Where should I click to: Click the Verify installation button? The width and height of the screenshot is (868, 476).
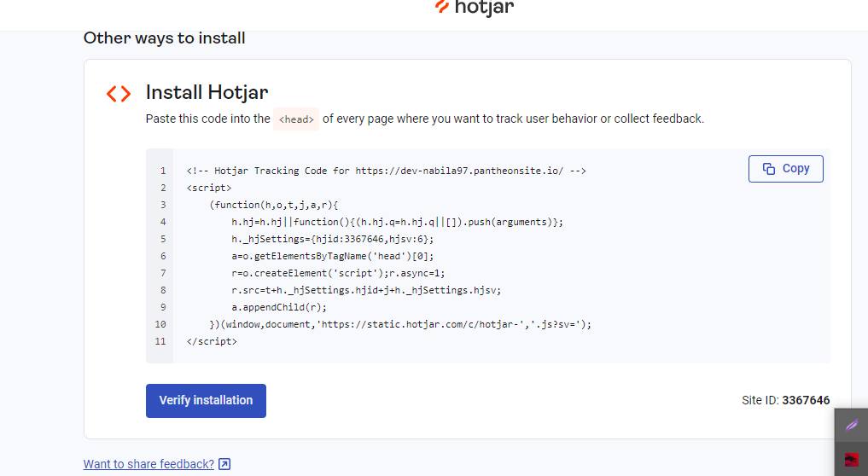206,401
